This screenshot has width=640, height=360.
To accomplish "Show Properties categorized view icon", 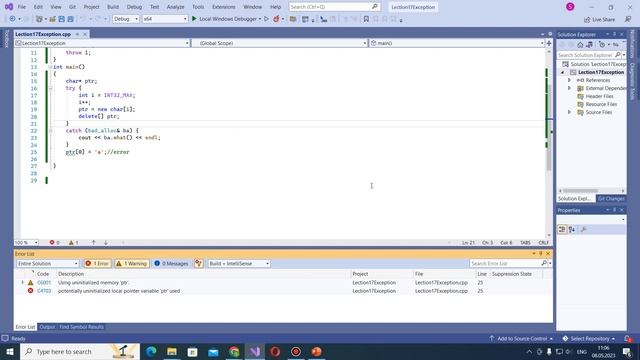I will [562, 230].
